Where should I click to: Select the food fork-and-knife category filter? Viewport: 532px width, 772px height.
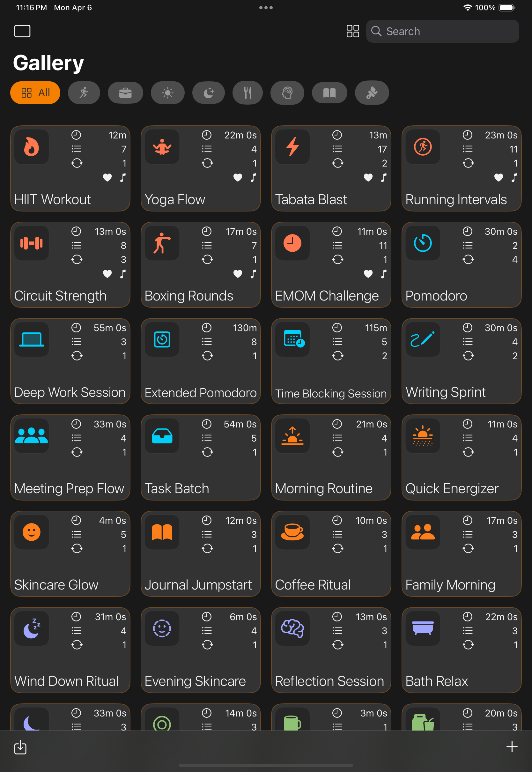tap(247, 93)
